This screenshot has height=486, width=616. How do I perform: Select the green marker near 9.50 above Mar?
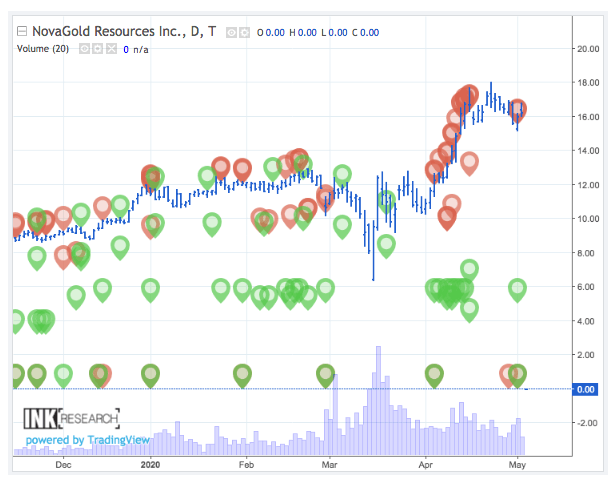[342, 227]
